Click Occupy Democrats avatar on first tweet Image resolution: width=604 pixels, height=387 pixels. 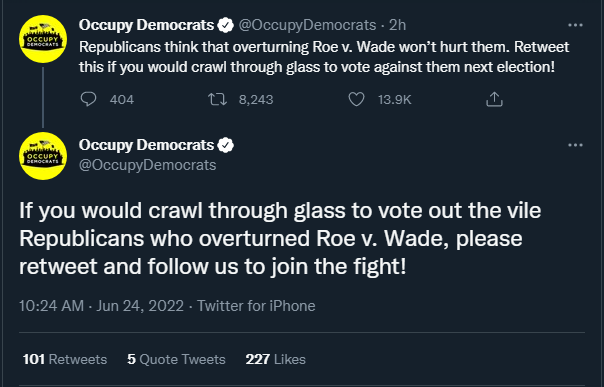click(x=43, y=39)
